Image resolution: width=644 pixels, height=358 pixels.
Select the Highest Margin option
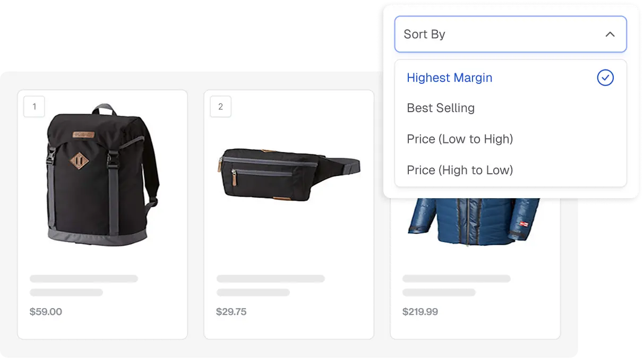click(x=449, y=78)
